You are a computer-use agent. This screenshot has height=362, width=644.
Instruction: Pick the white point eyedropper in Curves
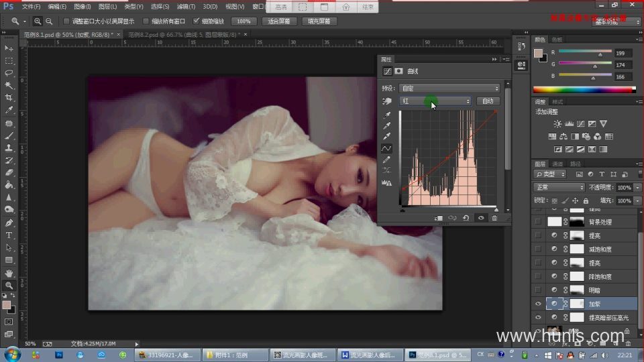[x=387, y=136]
